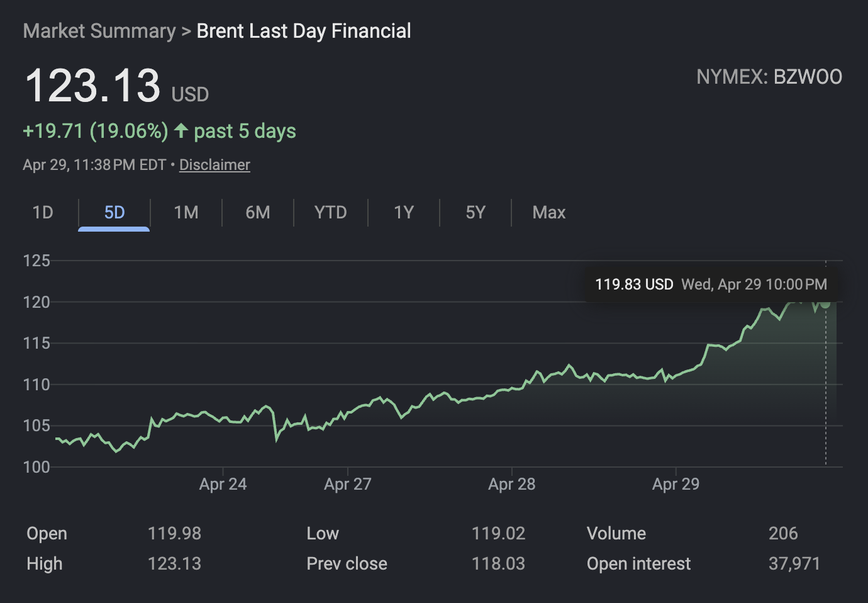Click the Apr 28 date axis label
This screenshot has height=603, width=868.
pos(511,484)
